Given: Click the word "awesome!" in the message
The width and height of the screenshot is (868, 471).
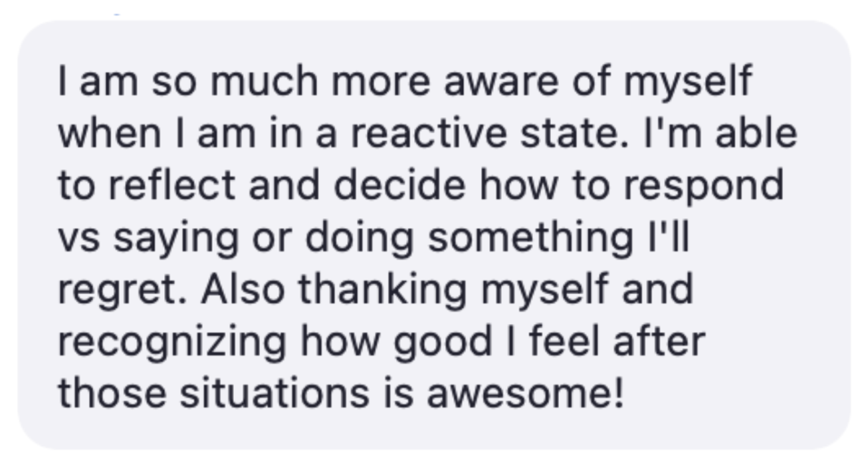Looking at the screenshot, I should [525, 392].
